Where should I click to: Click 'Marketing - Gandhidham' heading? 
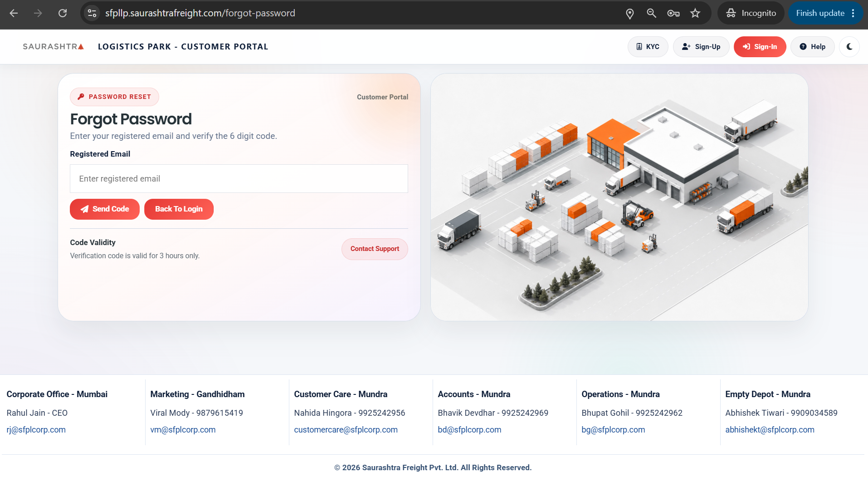(198, 394)
